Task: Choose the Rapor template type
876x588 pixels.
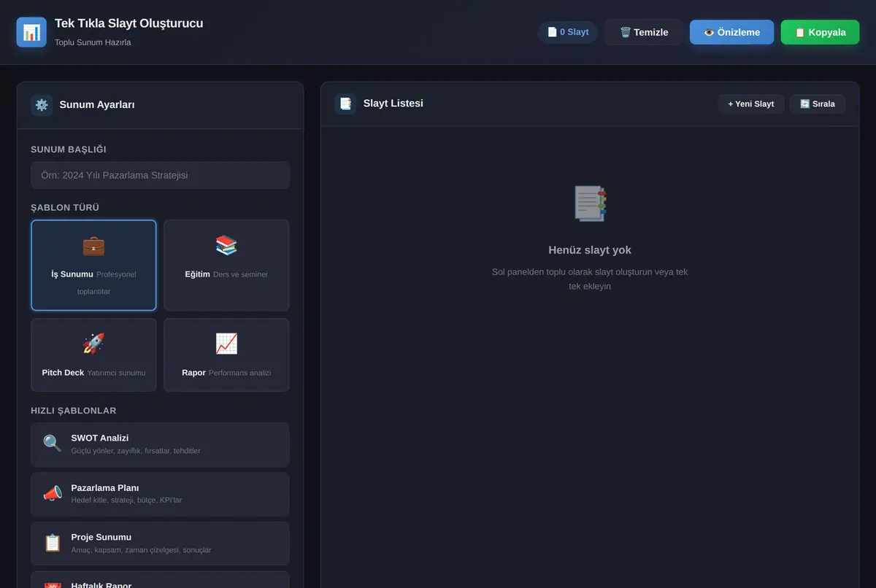Action: point(226,355)
